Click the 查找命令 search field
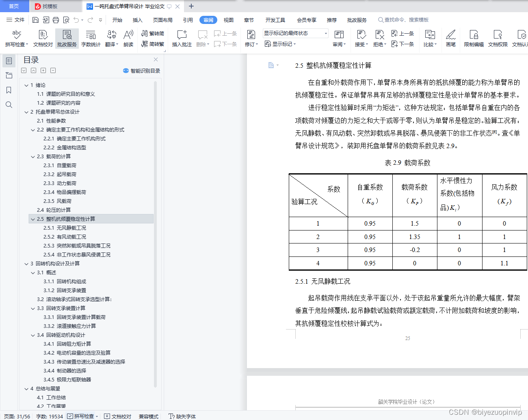Image resolution: width=528 pixels, height=420 pixels. pyautogui.click(x=404, y=20)
